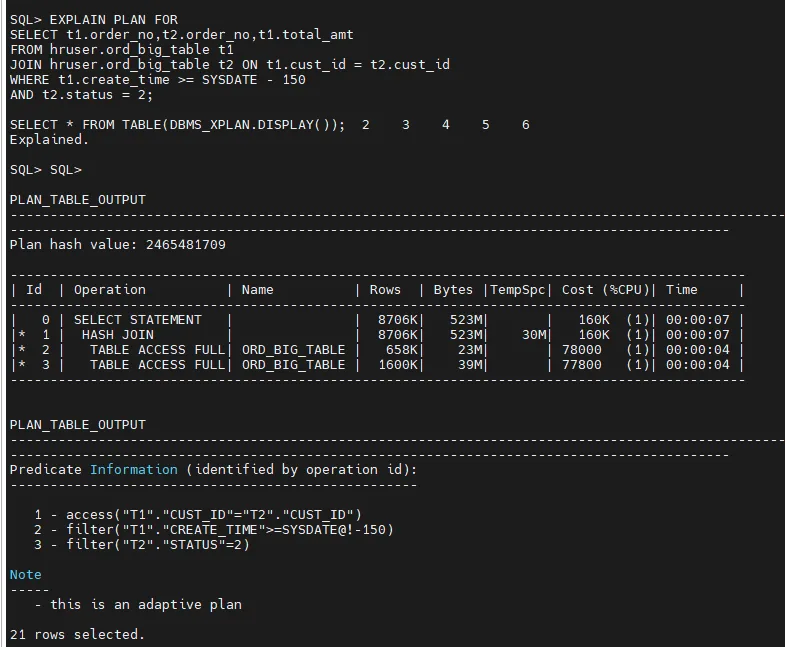Click the Operation column header

coord(110,289)
